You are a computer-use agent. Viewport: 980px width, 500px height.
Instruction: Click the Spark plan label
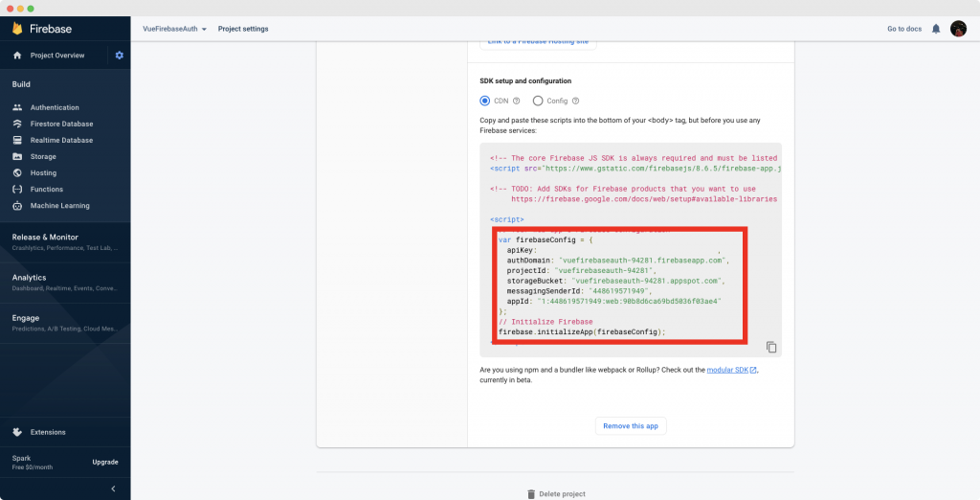pyautogui.click(x=21, y=458)
